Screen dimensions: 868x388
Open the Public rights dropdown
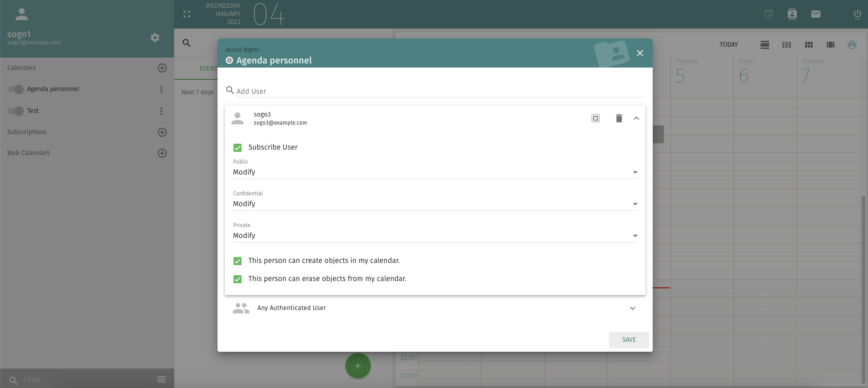(x=435, y=172)
